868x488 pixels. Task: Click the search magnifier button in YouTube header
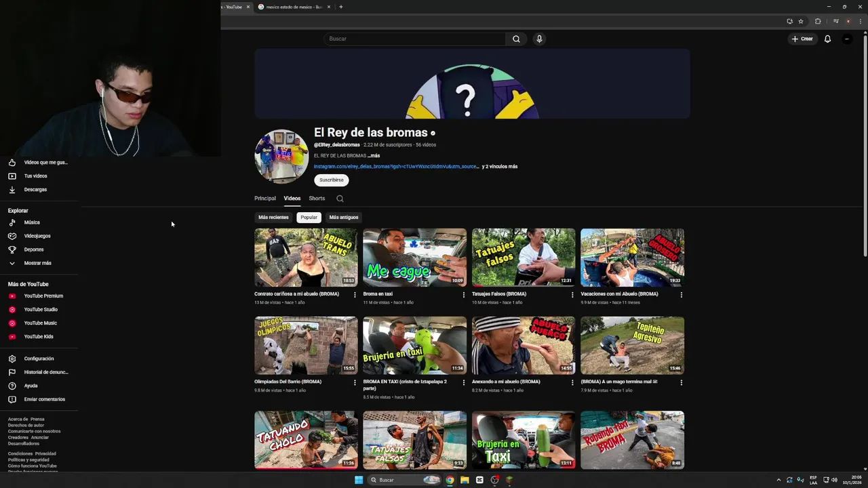coord(516,39)
